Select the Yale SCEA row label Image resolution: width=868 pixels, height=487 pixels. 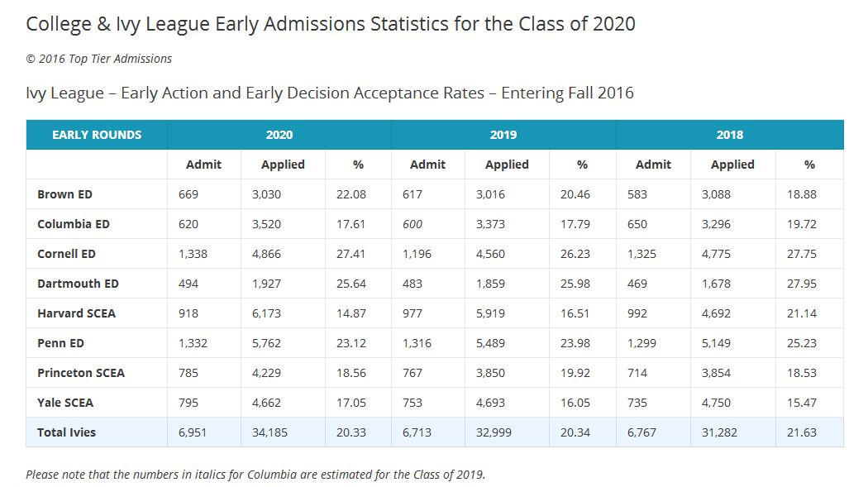pyautogui.click(x=65, y=403)
